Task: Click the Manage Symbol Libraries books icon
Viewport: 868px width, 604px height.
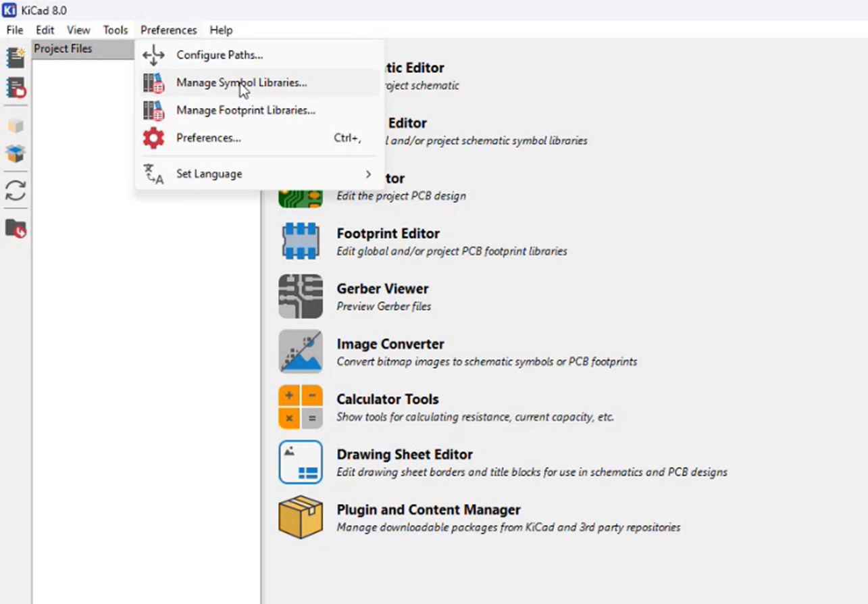Action: pos(153,83)
